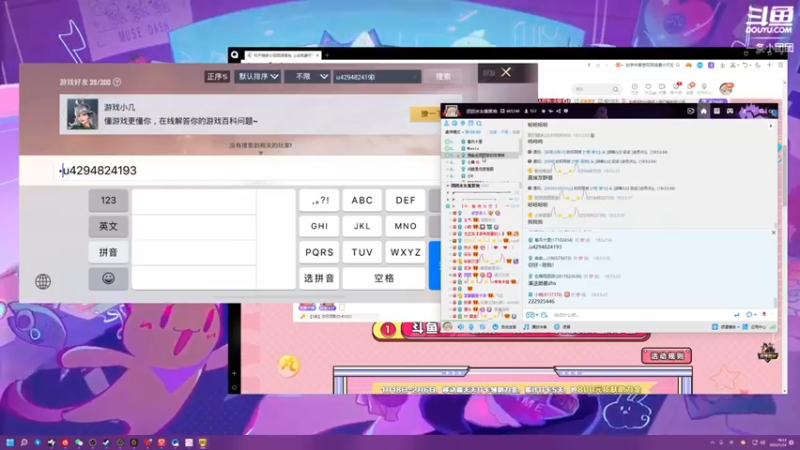This screenshot has width=800, height=450.
Task: Tap the DEF key
Action: pyautogui.click(x=406, y=201)
